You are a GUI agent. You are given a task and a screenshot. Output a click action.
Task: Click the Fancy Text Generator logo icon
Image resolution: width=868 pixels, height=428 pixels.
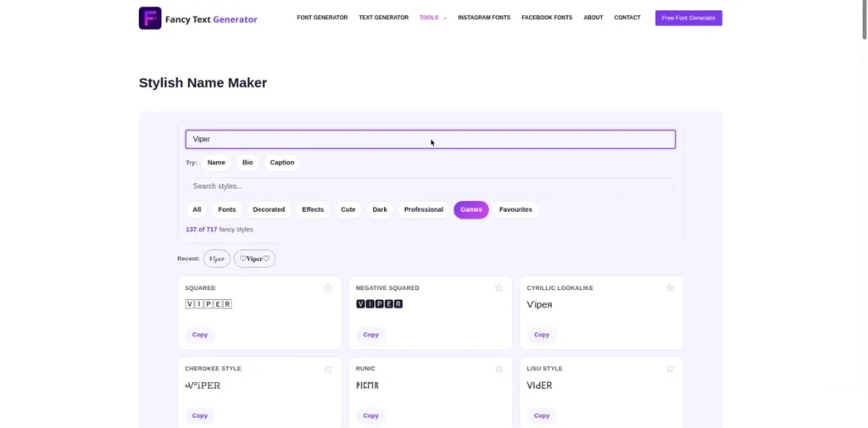150,19
